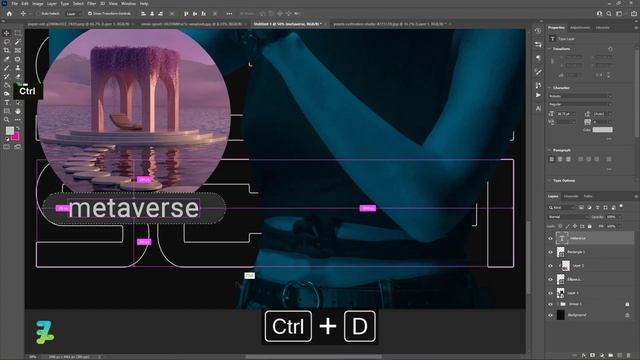640x360 pixels.
Task: Select the Horizontal Type tool
Action: coord(7,102)
